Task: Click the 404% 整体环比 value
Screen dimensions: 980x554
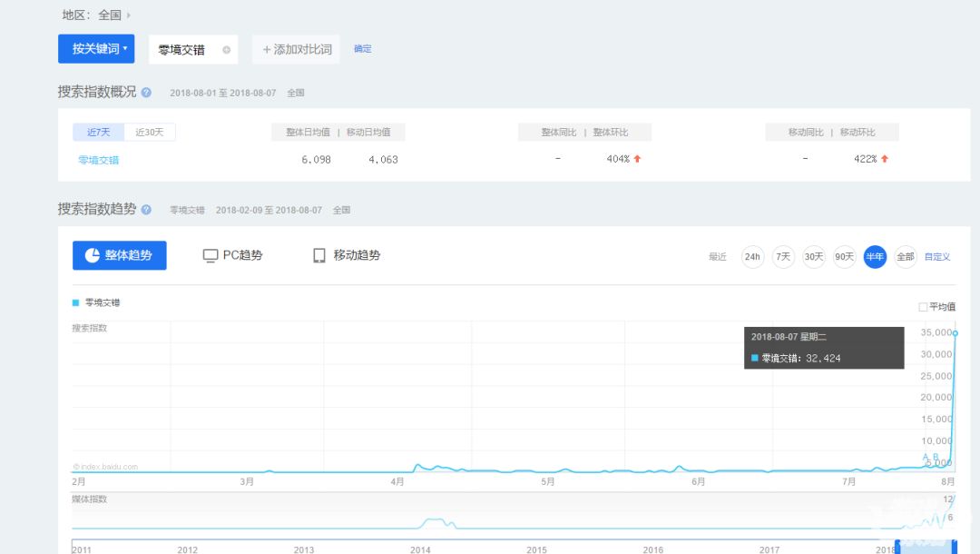Action: click(618, 160)
